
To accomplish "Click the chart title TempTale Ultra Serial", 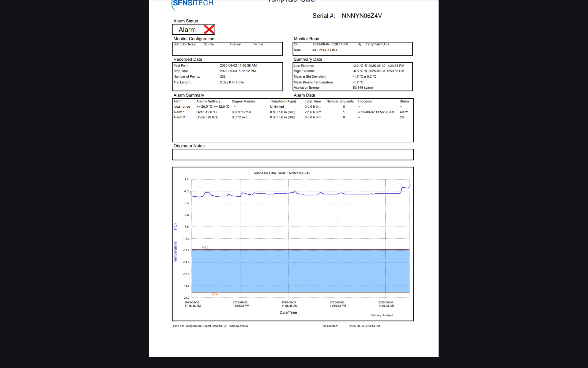I will point(282,173).
